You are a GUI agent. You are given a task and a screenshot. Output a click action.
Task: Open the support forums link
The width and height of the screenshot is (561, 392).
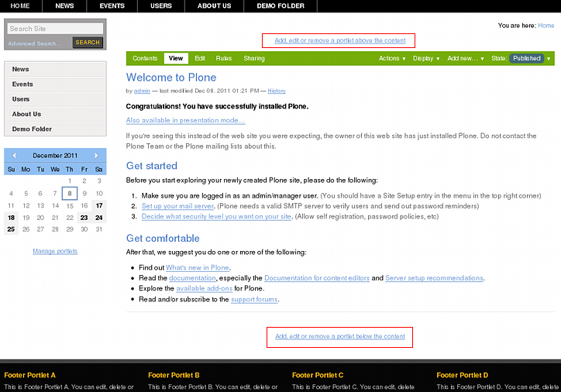click(x=254, y=299)
